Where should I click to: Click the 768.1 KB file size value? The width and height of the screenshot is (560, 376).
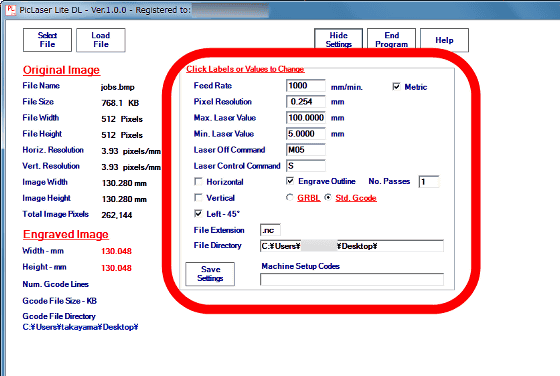pos(120,103)
